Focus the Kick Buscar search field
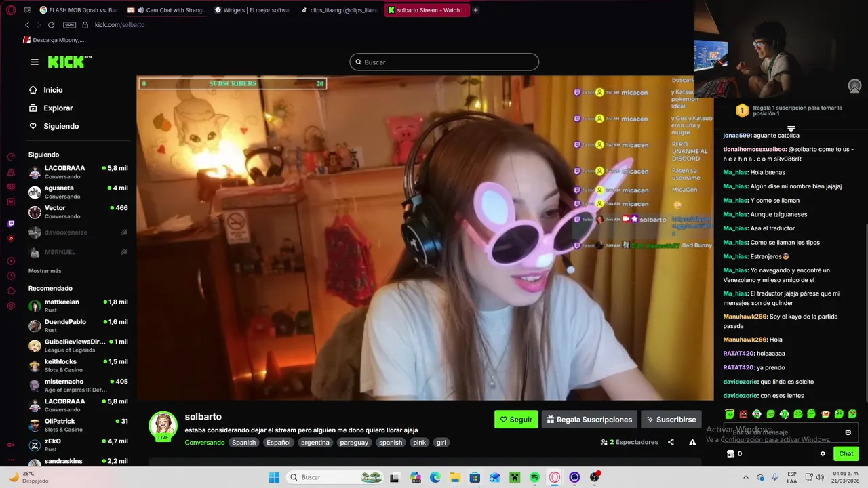The width and height of the screenshot is (868, 488). point(444,62)
